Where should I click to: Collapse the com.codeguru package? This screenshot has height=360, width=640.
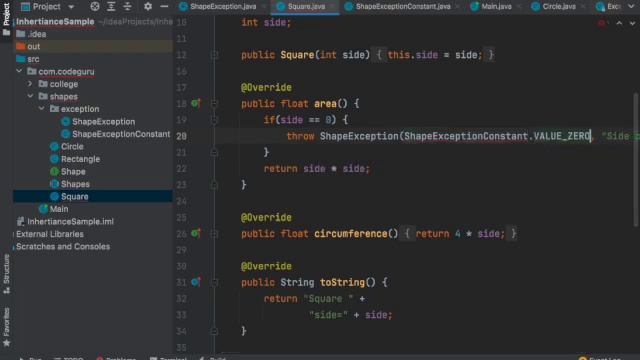tap(19, 71)
